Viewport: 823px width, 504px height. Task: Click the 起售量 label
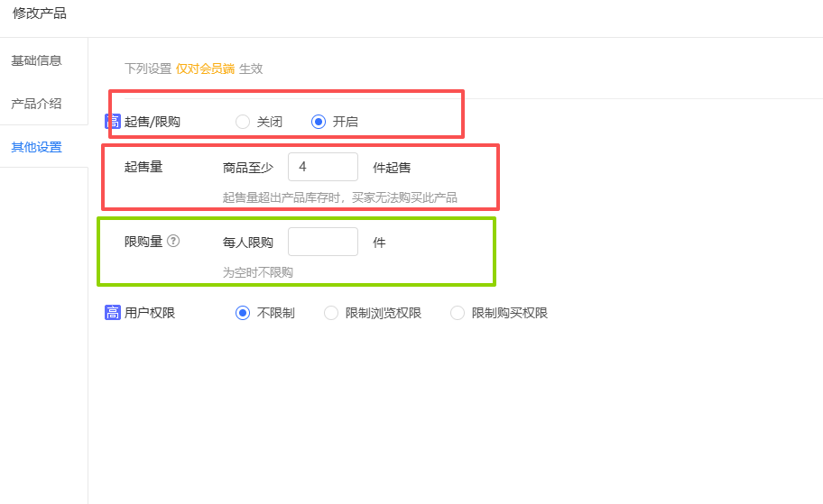click(x=143, y=167)
